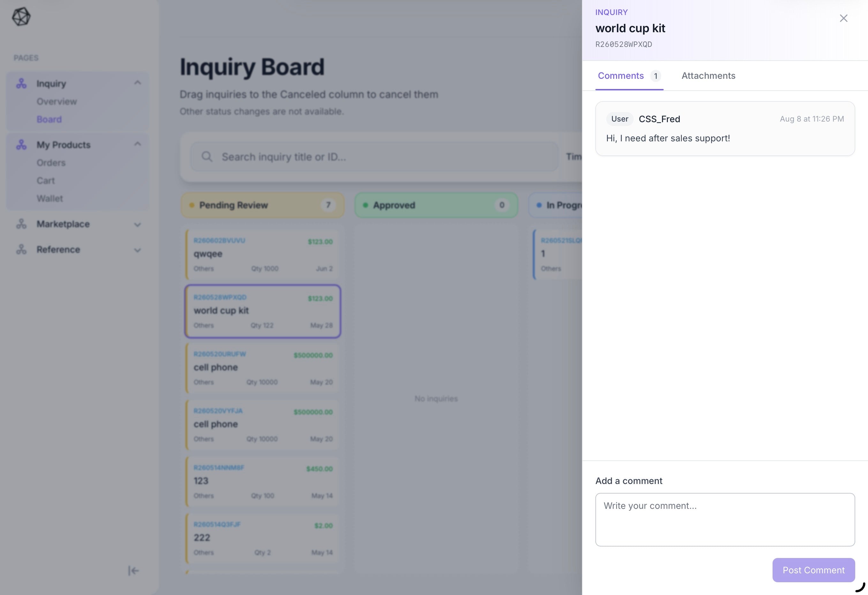Image resolution: width=868 pixels, height=595 pixels.
Task: Click the app logo in the sidebar
Action: click(x=21, y=17)
